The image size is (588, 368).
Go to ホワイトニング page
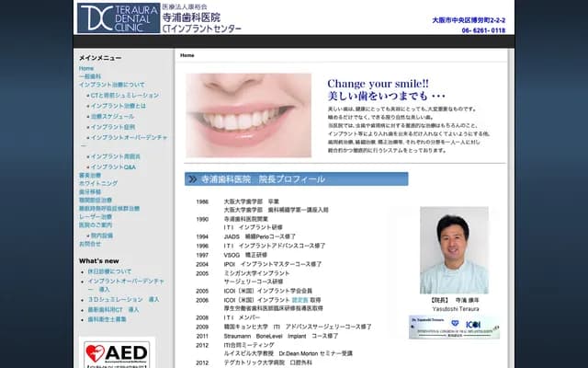pyautogui.click(x=98, y=183)
